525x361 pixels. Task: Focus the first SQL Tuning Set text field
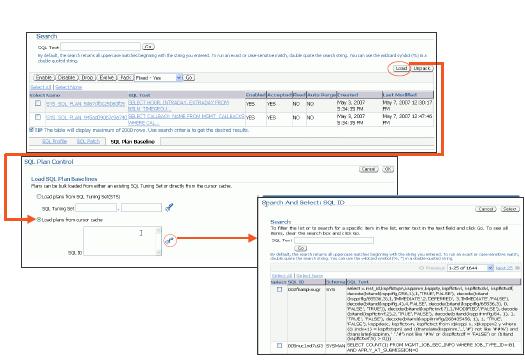point(96,208)
